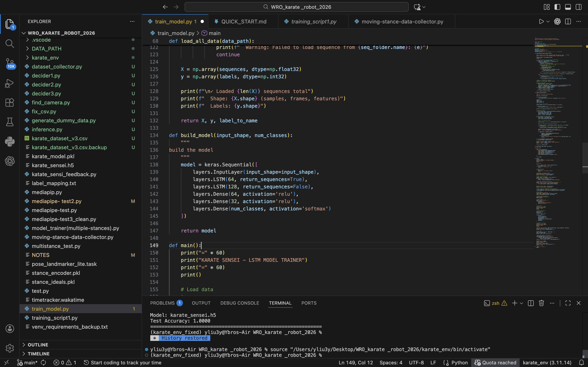588x367 pixels.
Task: Switch to the DEBUG CONSOLE panel tab
Action: point(239,303)
